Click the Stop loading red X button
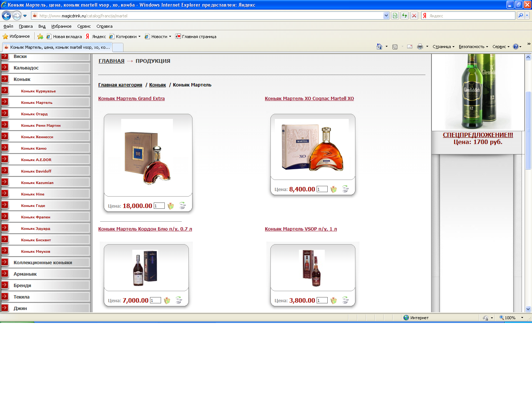Viewport: 532px width, 419px height. (414, 16)
